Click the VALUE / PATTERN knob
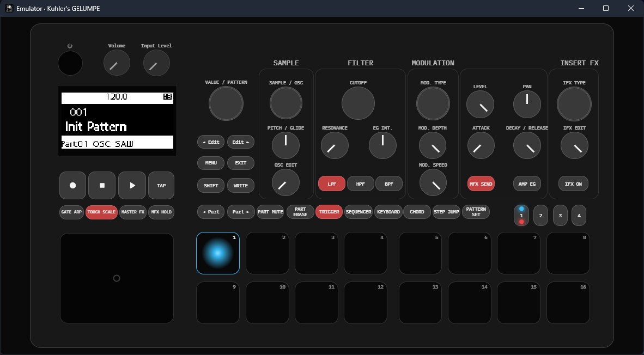The image size is (644, 355). pyautogui.click(x=226, y=103)
